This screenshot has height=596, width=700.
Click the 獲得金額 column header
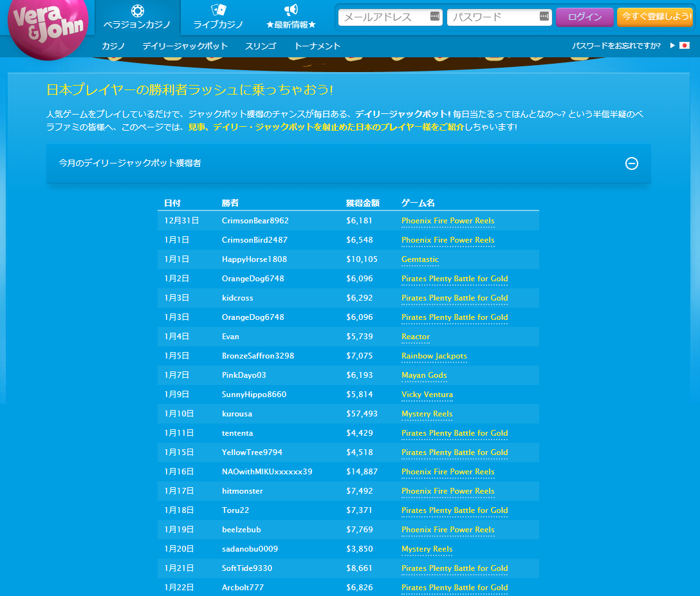pyautogui.click(x=362, y=203)
